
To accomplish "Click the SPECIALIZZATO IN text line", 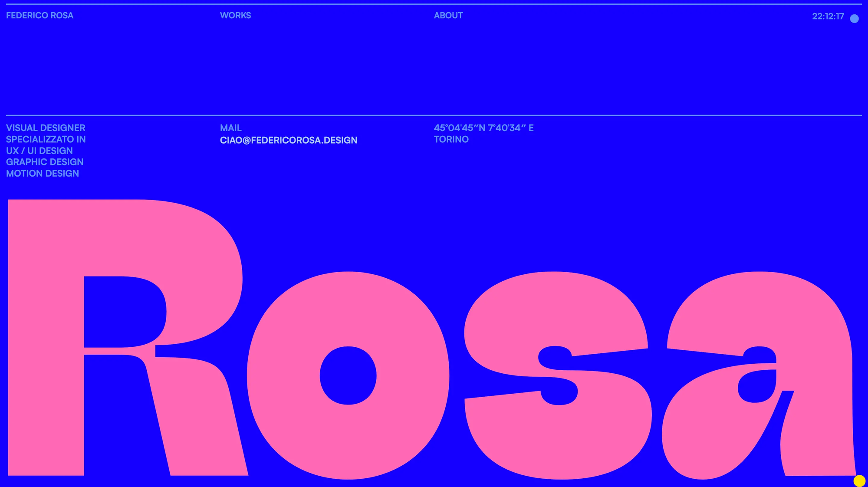I will click(46, 139).
